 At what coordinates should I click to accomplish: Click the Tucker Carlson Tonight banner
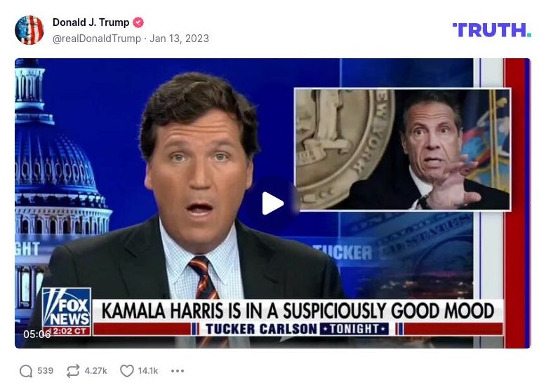coord(298,329)
